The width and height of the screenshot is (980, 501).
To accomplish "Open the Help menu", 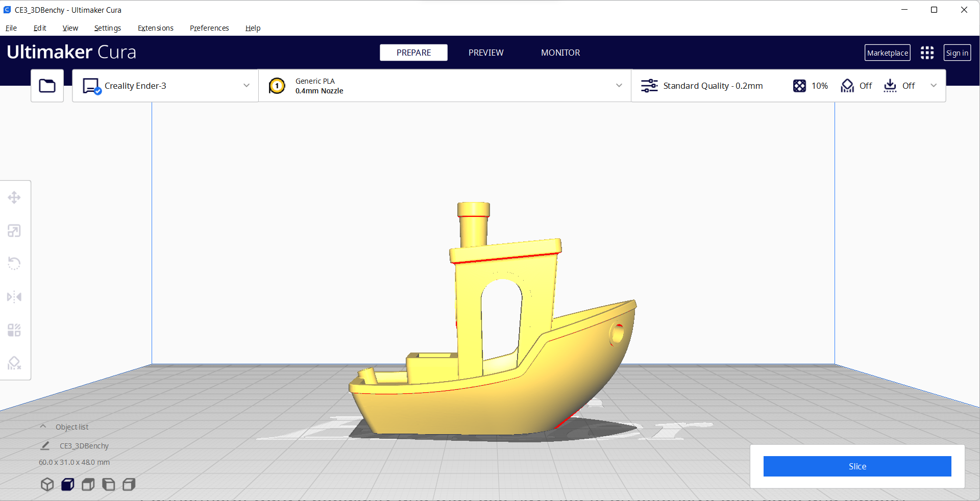I will coord(253,28).
